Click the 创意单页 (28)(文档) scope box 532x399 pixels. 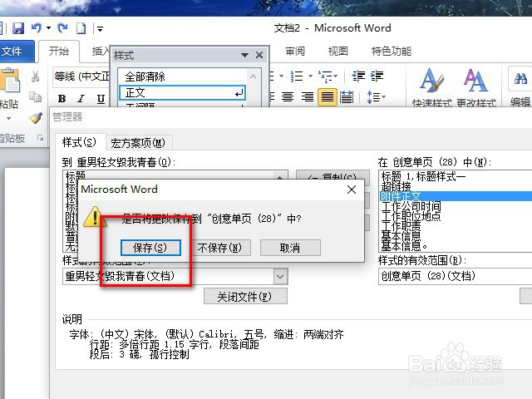pyautogui.click(x=456, y=276)
